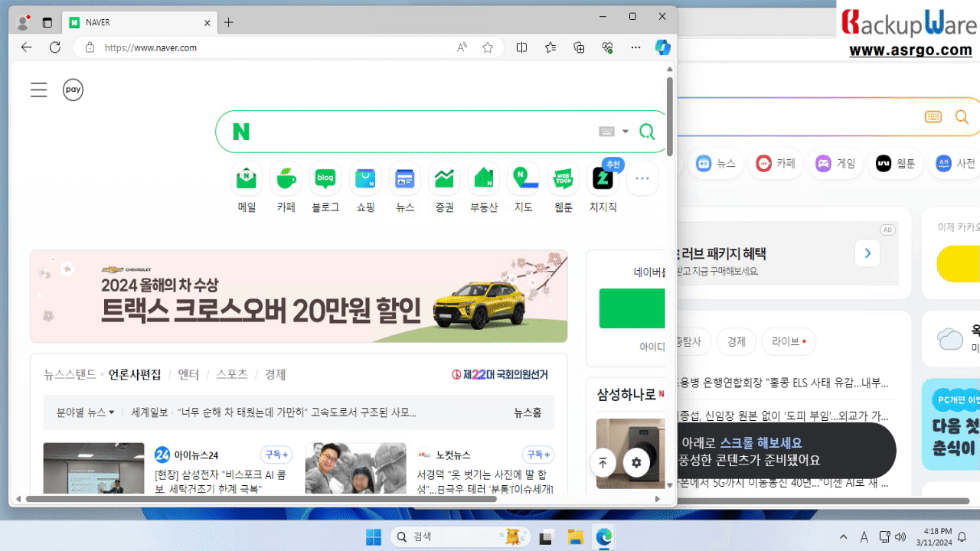Open the 뉴스홈 link
Viewport: 980px width, 551px height.
pyautogui.click(x=528, y=412)
